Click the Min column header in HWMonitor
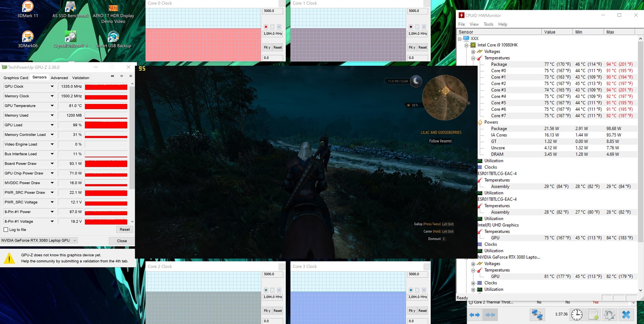The image size is (644, 324). (x=588, y=32)
